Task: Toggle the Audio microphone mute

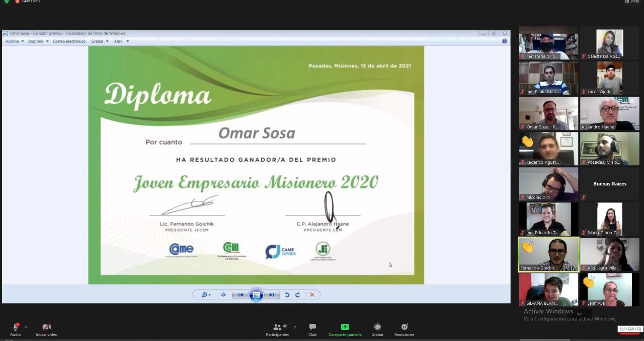Action: tap(15, 329)
